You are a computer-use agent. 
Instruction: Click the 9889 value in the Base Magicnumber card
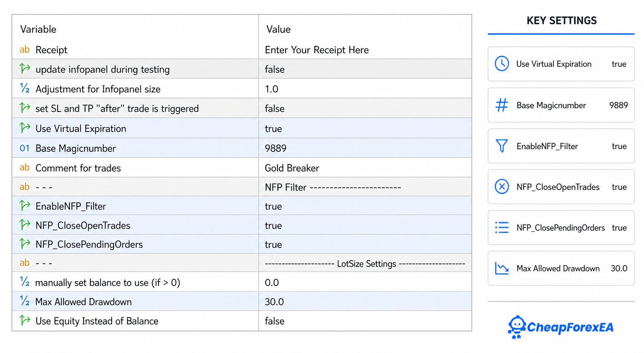tap(619, 105)
